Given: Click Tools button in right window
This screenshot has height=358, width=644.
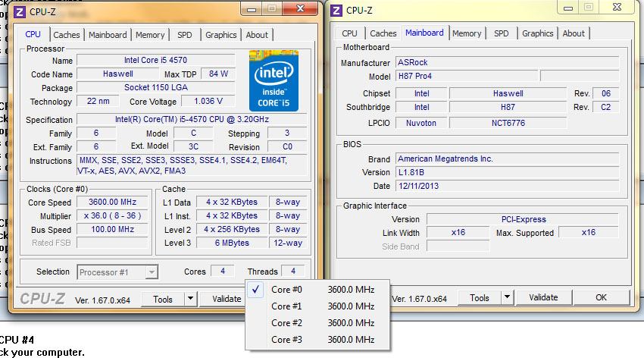Looking at the screenshot, I should point(480,297).
